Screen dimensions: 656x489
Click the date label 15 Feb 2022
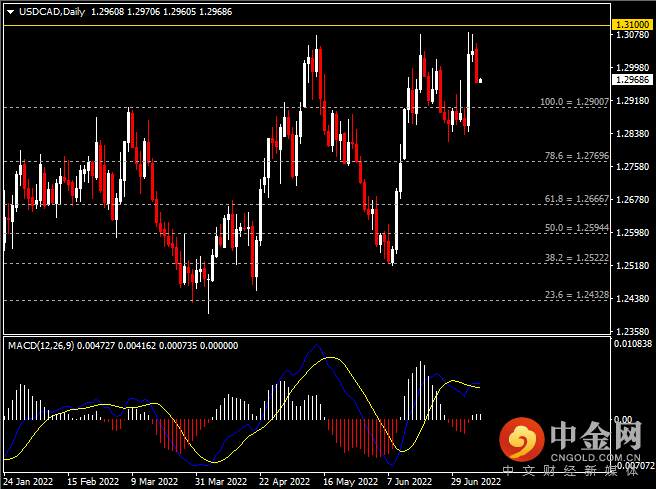coord(93,481)
